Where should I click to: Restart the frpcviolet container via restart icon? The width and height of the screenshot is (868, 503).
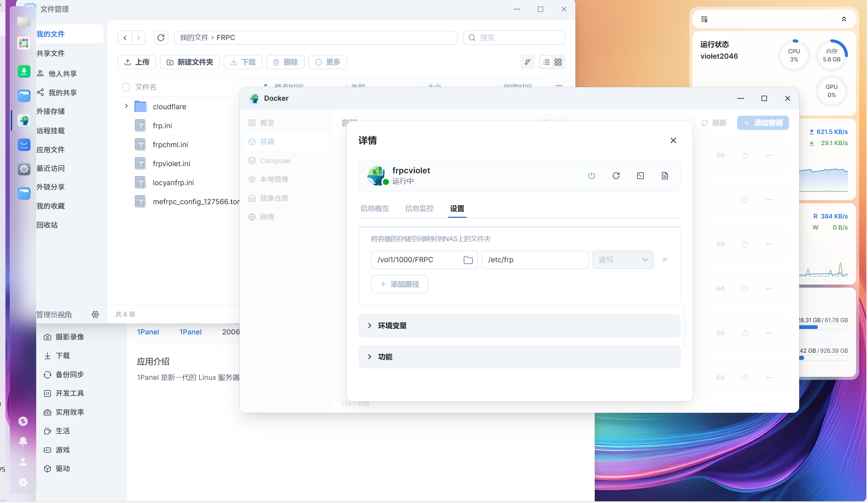pos(616,176)
